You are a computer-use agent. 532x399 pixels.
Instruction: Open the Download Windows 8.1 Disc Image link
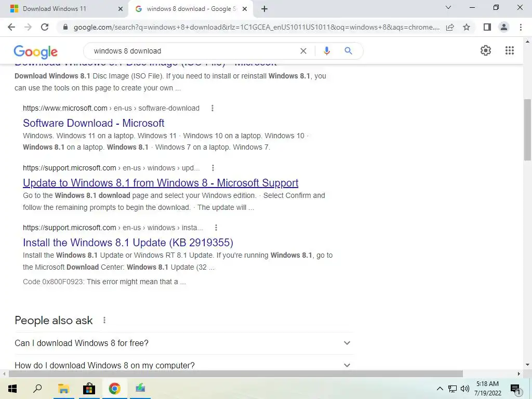[x=146, y=64]
